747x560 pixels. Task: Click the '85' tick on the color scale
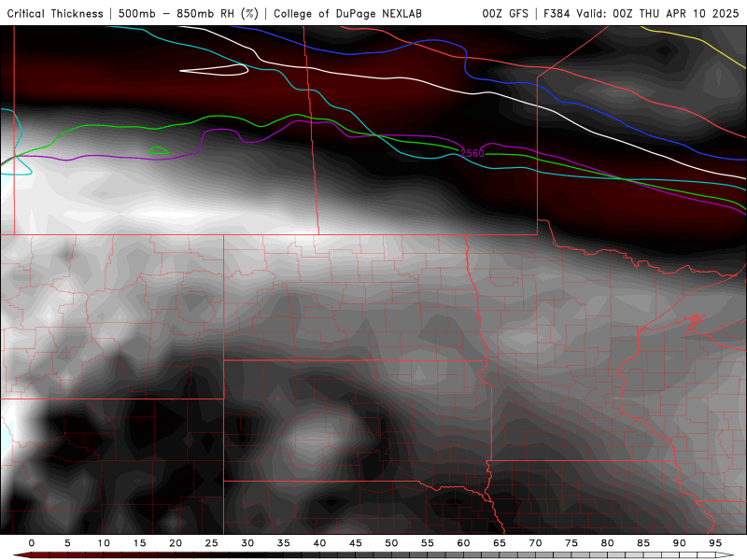tap(643, 543)
